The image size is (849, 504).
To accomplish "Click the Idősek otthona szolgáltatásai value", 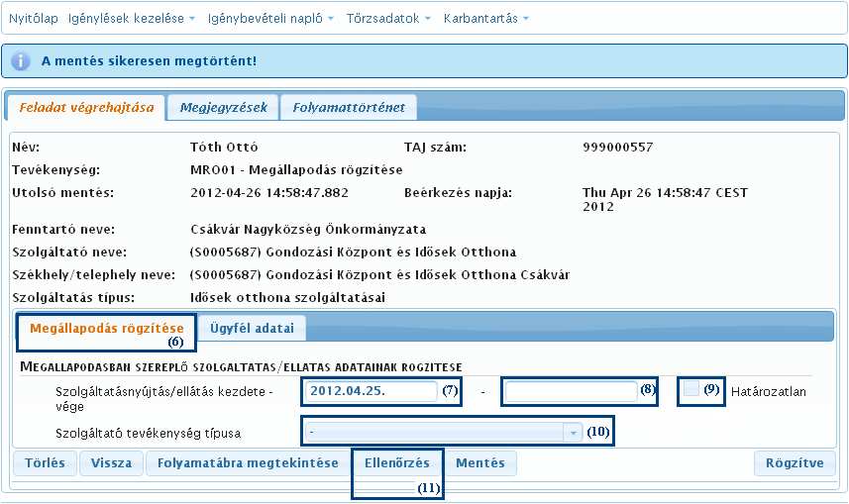I will (287, 298).
